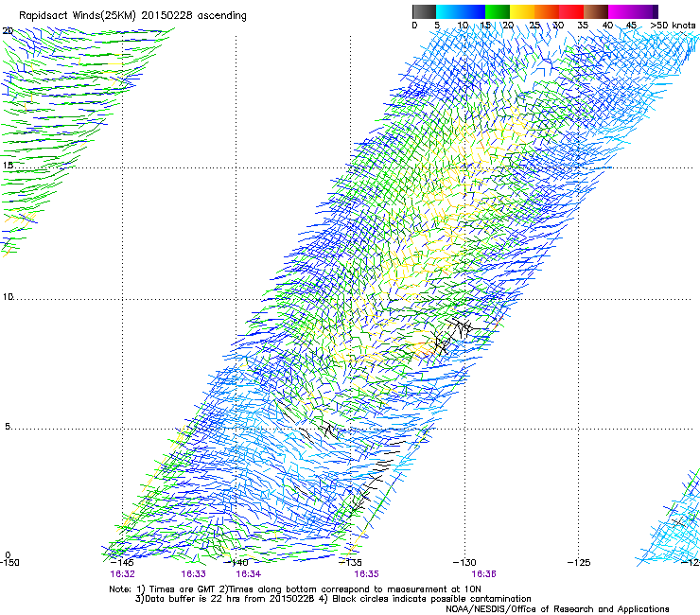
Task: Click the longitude label '-130'
Action: [464, 562]
